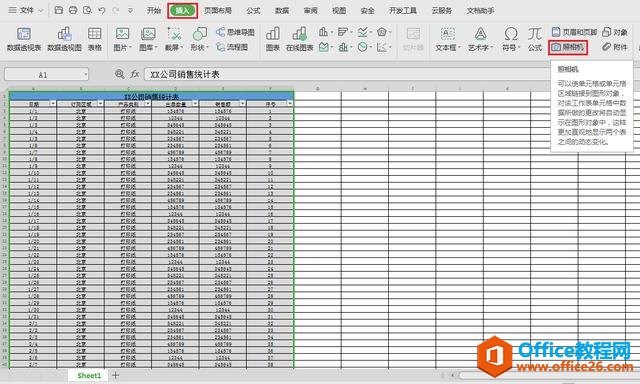Open the filter dropdown on the fourth column header
Screen dimensions: 640x384
click(x=195, y=104)
